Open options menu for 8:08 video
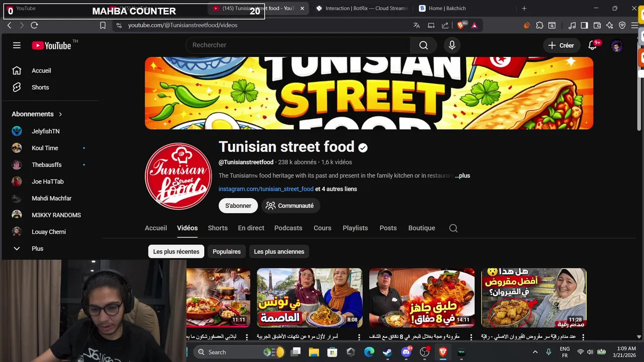Screen dimensions: 644x362 coord(359,337)
